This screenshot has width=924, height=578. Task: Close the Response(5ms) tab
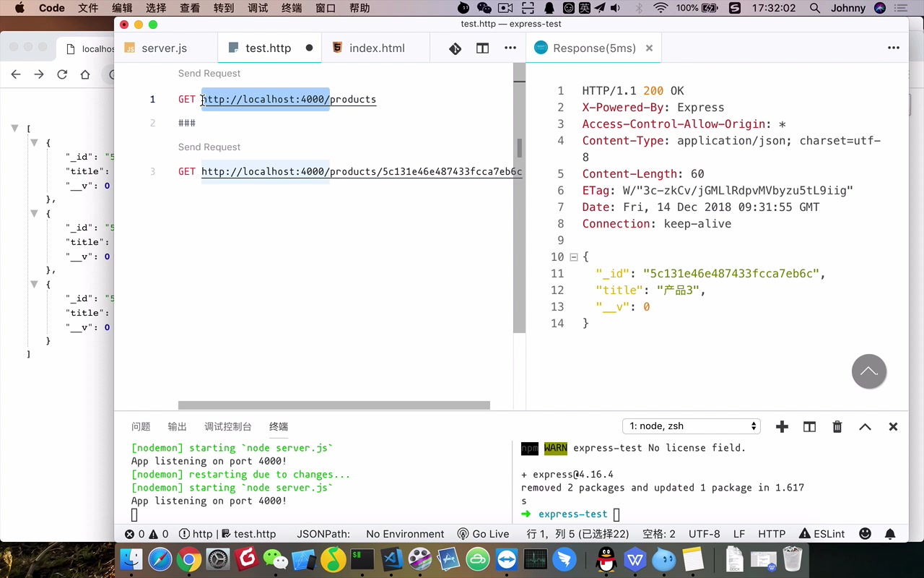(649, 48)
